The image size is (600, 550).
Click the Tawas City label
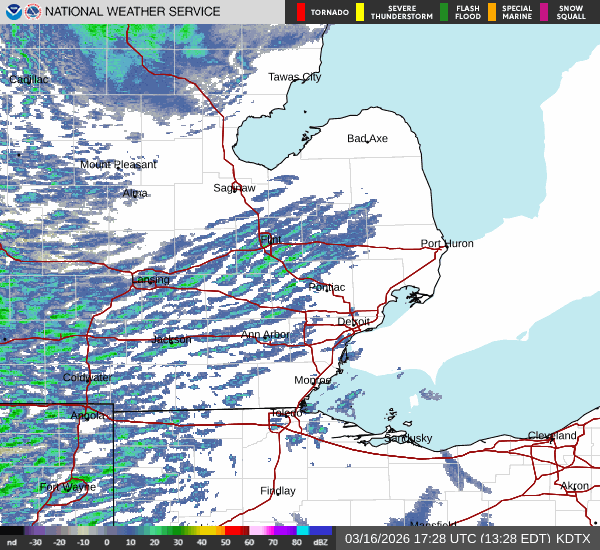tap(294, 77)
